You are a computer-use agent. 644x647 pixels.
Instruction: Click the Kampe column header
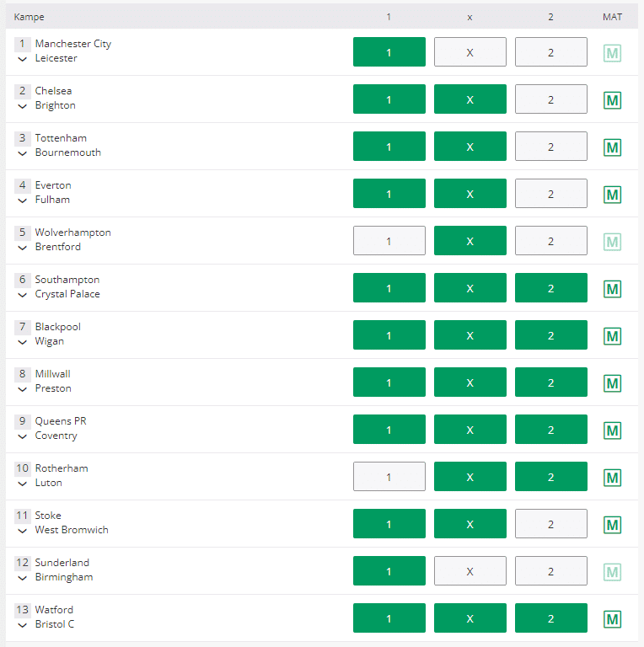pos(30,17)
